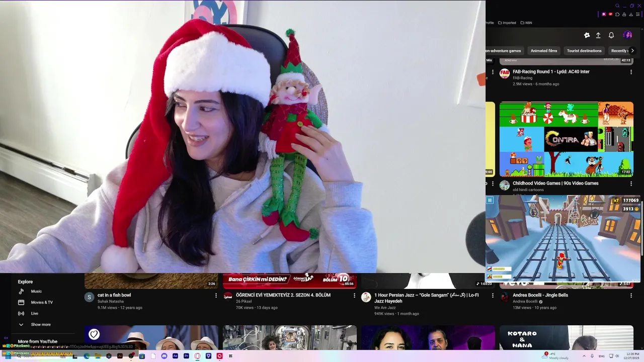Open options for ÖĞRENCİ EVİ YEMEKTEYİZ video
The height and width of the screenshot is (362, 644).
click(x=354, y=296)
